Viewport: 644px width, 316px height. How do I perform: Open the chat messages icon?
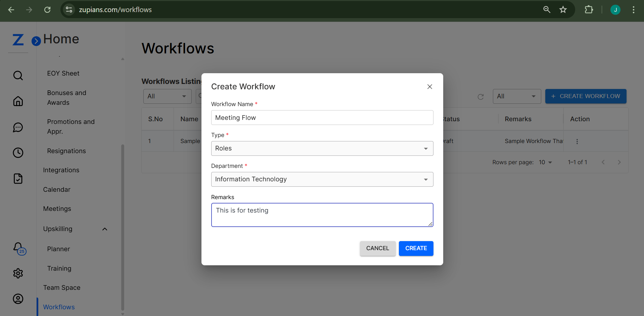(17, 127)
